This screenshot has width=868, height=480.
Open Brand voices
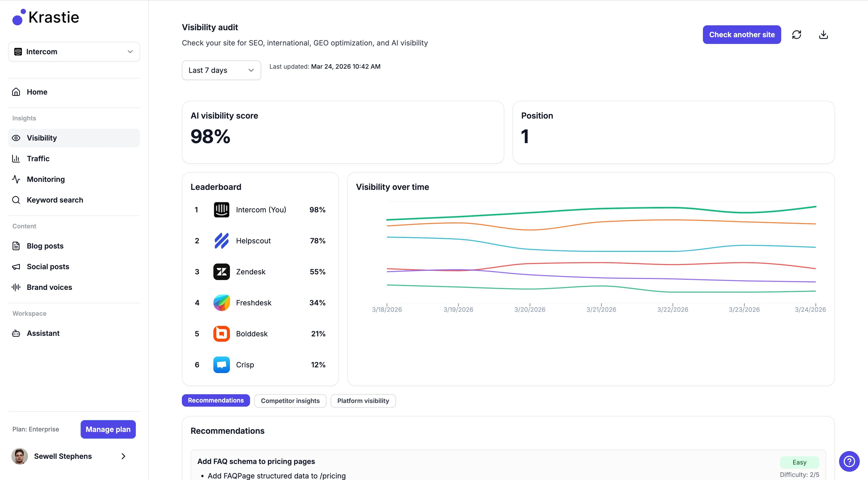[74, 287]
